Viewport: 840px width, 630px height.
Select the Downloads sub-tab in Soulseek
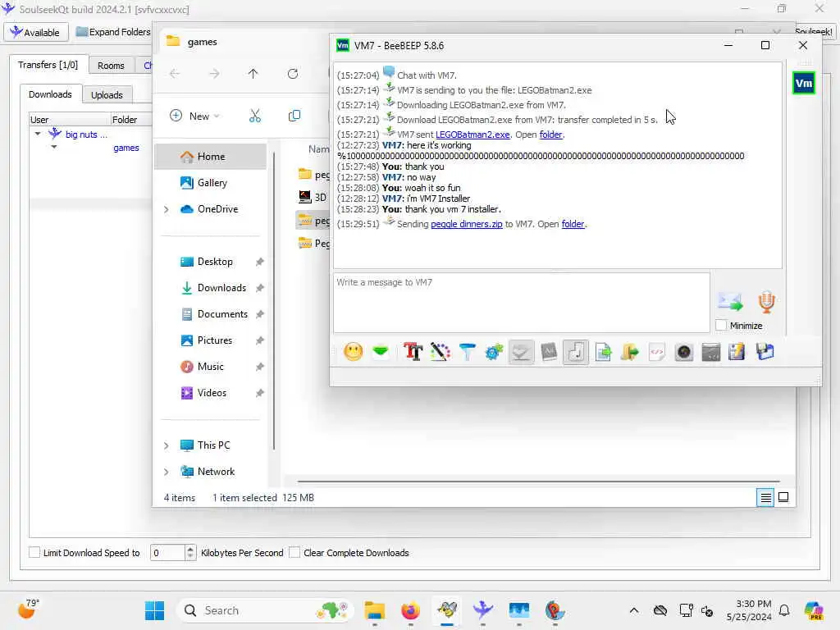click(x=50, y=94)
